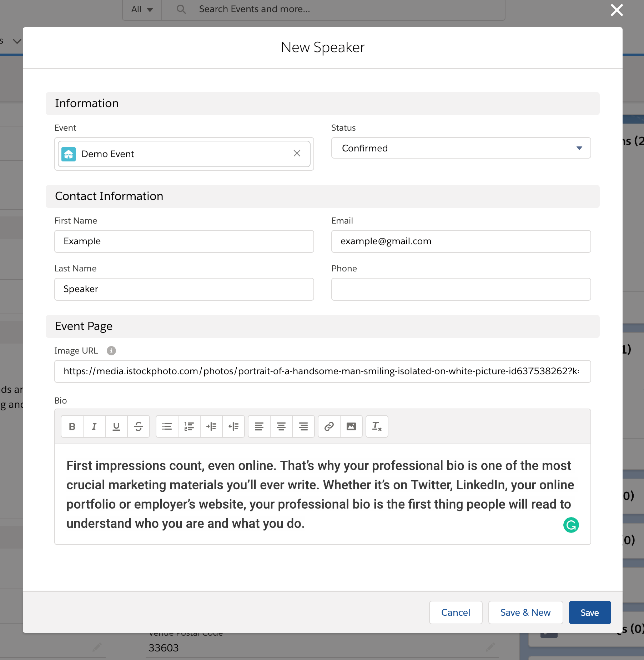Screen dimensions: 644x660
Task: Insert a link in Bio editor
Action: [329, 426]
